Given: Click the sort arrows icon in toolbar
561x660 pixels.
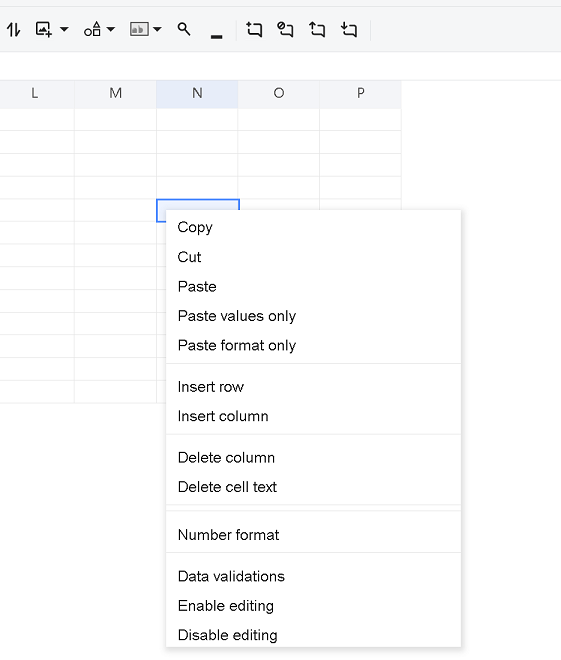Looking at the screenshot, I should coord(13,30).
